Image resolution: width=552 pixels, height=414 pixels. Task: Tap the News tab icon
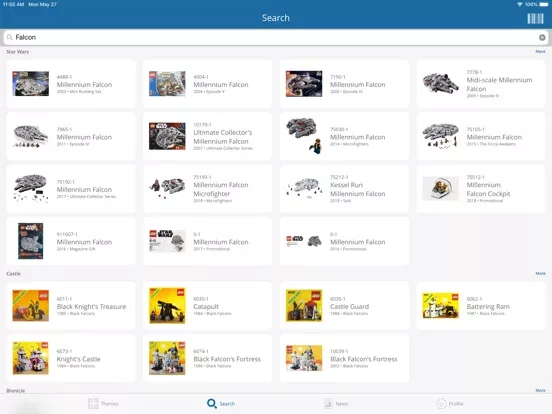tap(328, 403)
